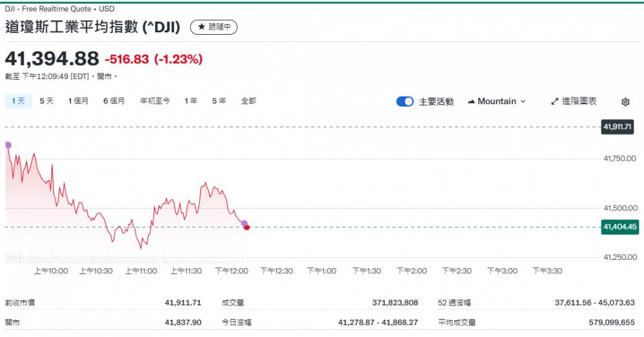Switch chart to 5 年 range
644x337 pixels.
[x=219, y=101]
